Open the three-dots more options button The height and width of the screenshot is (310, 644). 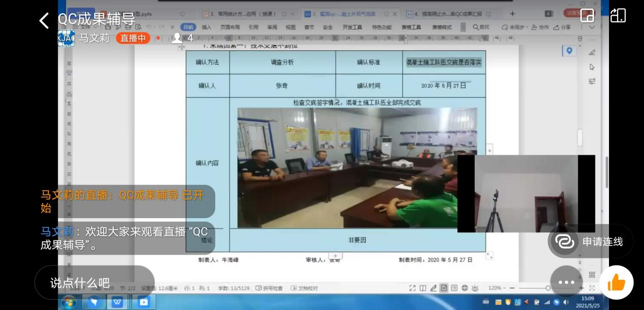tap(566, 283)
